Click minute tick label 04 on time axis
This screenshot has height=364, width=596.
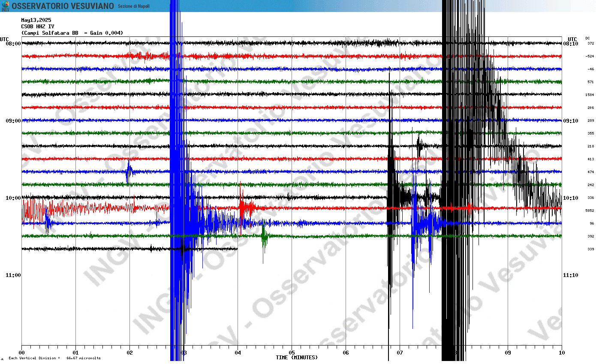tap(238, 353)
